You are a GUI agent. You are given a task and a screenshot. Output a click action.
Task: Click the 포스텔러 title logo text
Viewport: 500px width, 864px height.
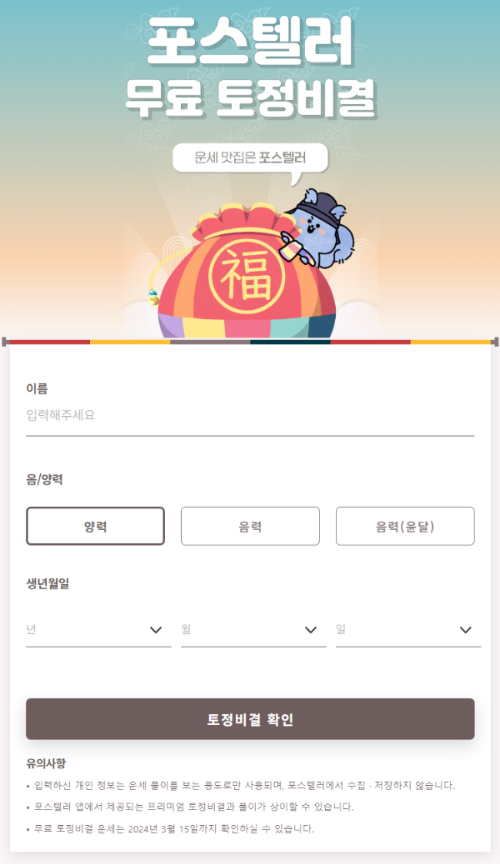click(x=250, y=40)
